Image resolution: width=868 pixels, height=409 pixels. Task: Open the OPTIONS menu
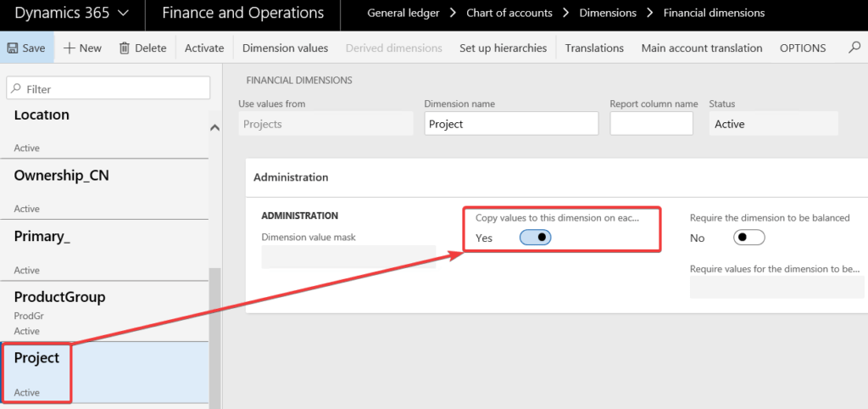[x=803, y=48]
